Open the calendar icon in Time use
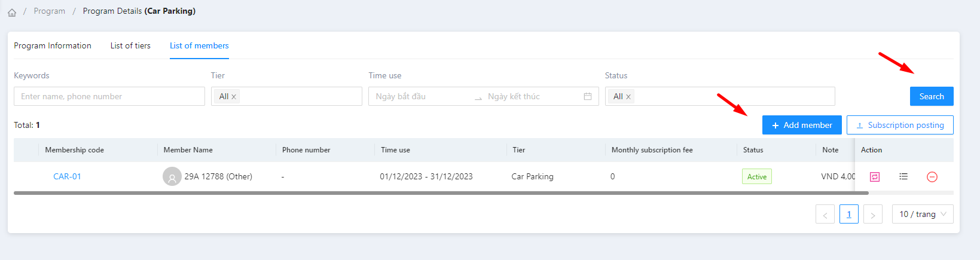The width and height of the screenshot is (980, 260). coord(588,97)
